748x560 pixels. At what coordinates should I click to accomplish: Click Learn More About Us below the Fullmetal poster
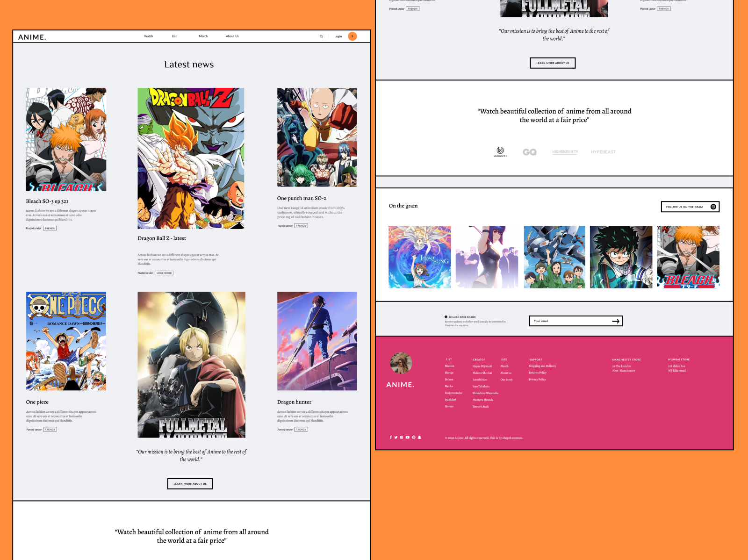(190, 484)
